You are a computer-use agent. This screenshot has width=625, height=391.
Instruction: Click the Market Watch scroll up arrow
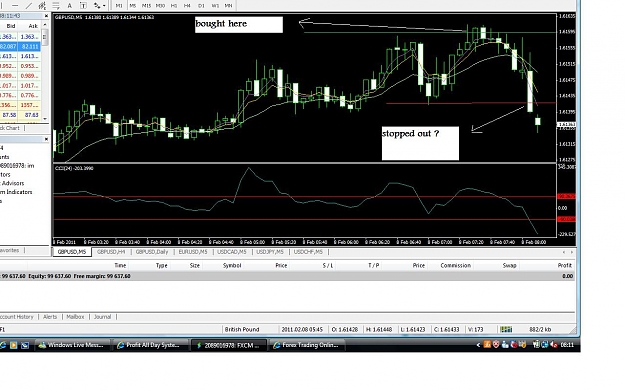(x=45, y=25)
